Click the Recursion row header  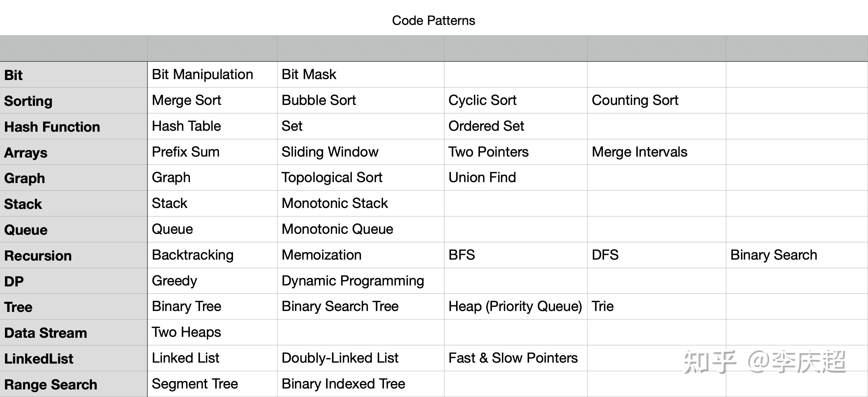click(x=38, y=256)
